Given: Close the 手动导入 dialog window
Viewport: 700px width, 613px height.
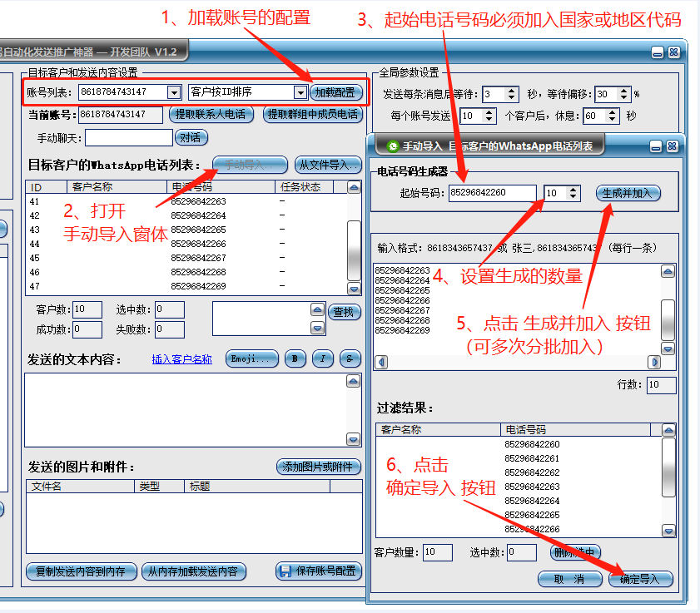Looking at the screenshot, I should (673, 146).
